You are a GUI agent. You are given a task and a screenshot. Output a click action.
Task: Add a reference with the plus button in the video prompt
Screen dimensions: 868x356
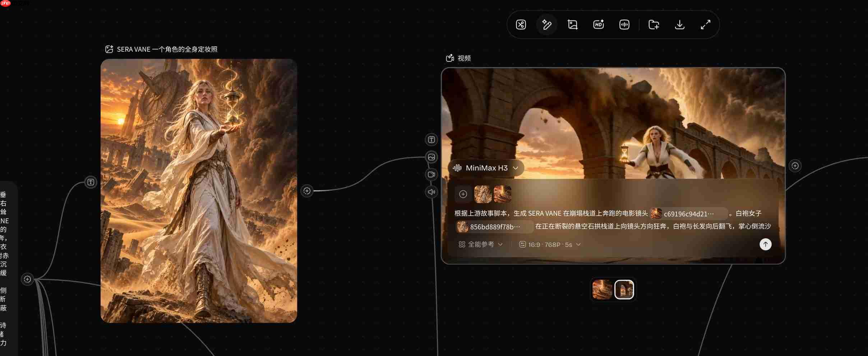point(463,194)
